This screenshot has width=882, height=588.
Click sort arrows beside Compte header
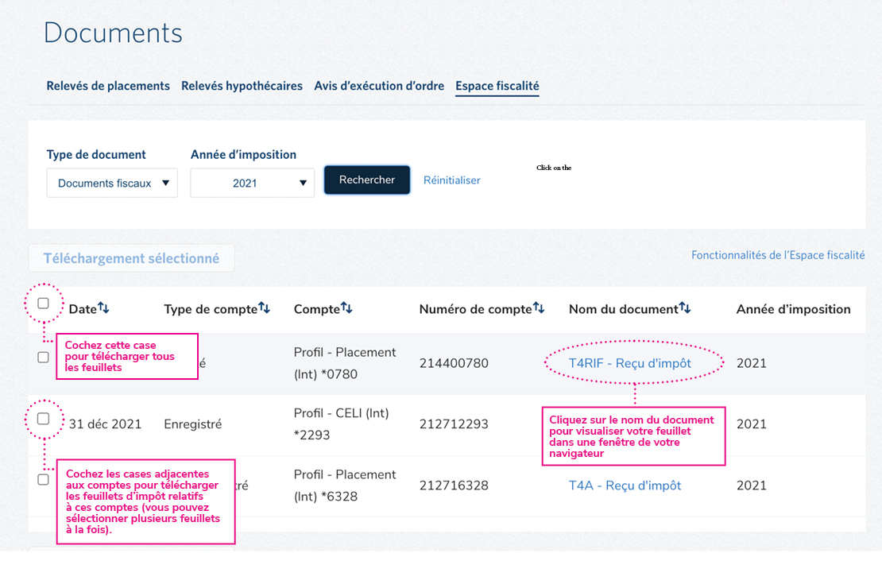tap(346, 308)
